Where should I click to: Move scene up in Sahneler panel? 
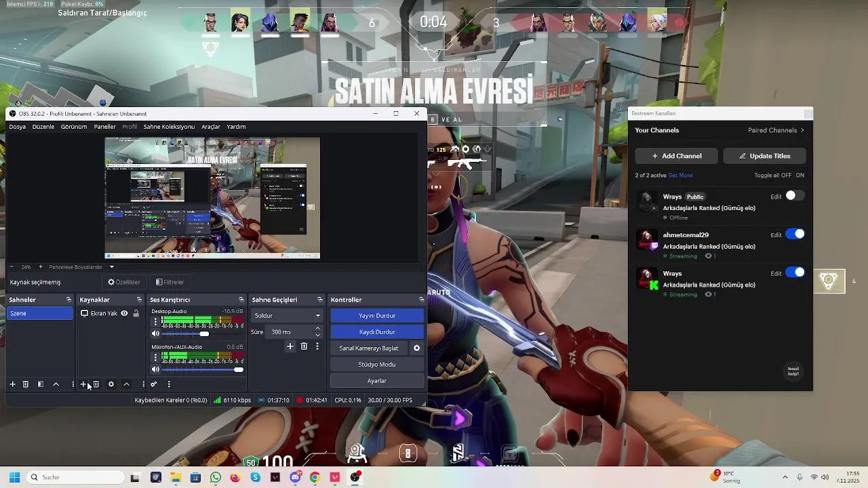point(56,384)
